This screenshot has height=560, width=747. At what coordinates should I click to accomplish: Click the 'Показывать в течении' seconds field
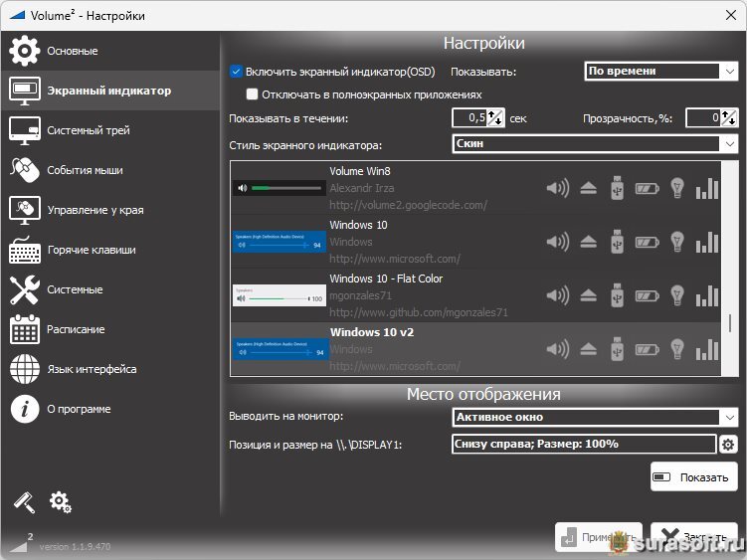tap(470, 118)
